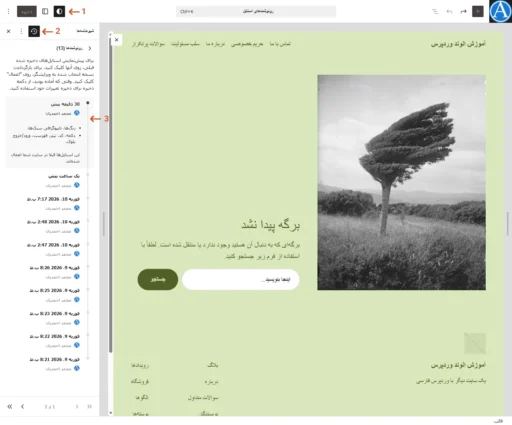This screenshot has width=512, height=425.
Task: Click the 'تماس با ما' navigation link
Action: [280, 44]
